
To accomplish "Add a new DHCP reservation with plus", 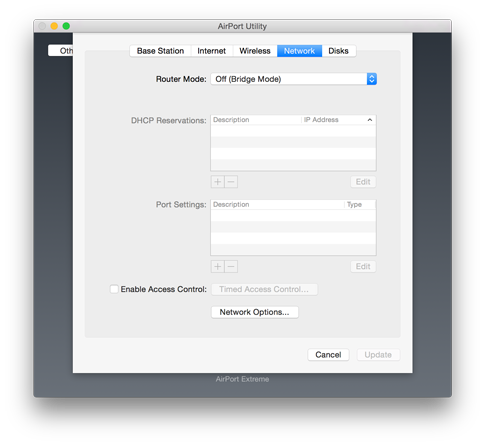I will click(218, 182).
